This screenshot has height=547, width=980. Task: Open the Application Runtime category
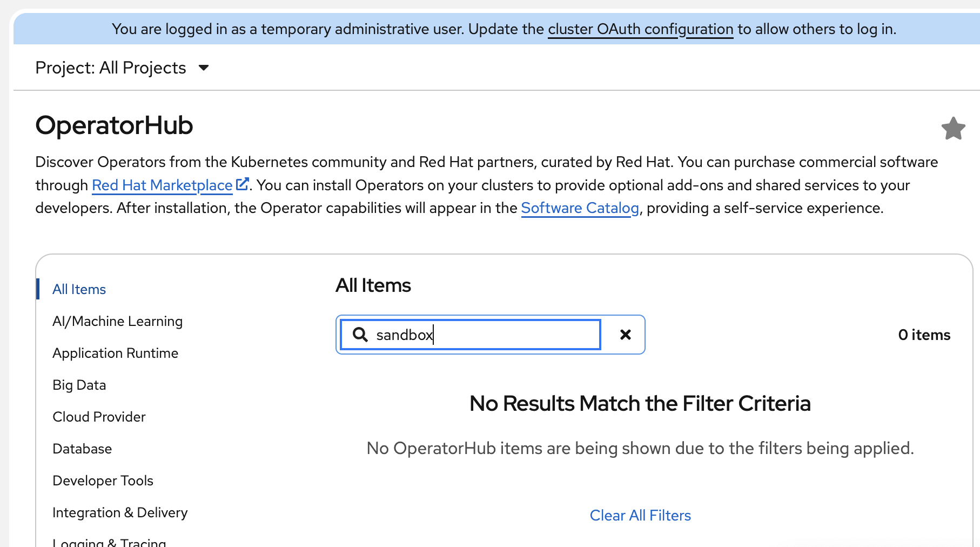(115, 353)
